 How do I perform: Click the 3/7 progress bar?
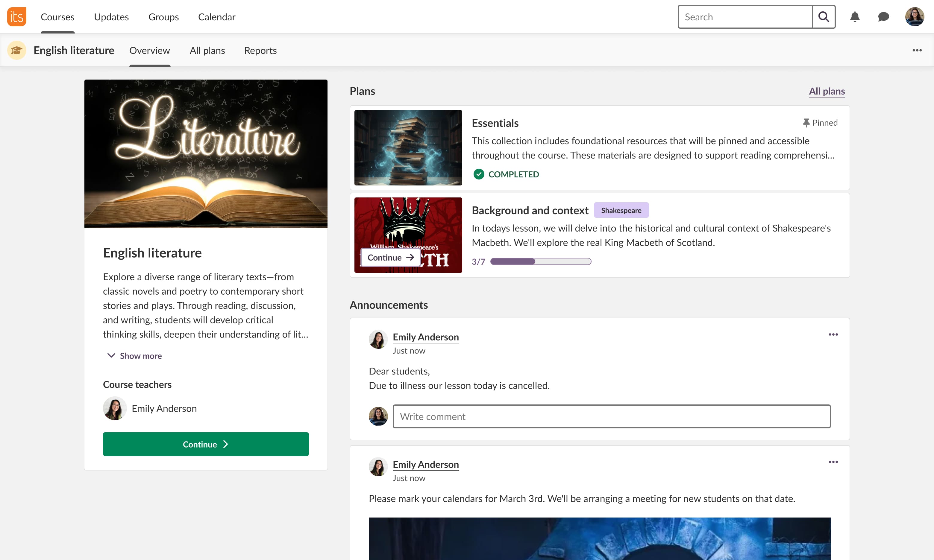tap(540, 261)
